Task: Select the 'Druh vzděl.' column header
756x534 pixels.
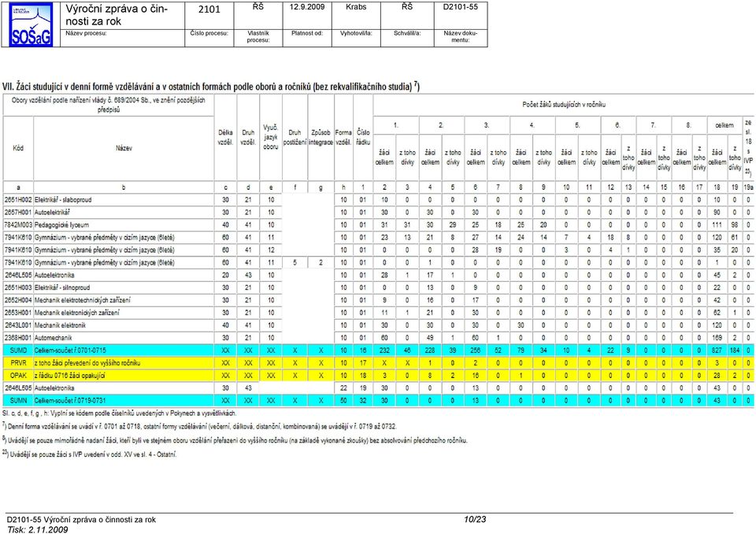Action: pyautogui.click(x=248, y=137)
